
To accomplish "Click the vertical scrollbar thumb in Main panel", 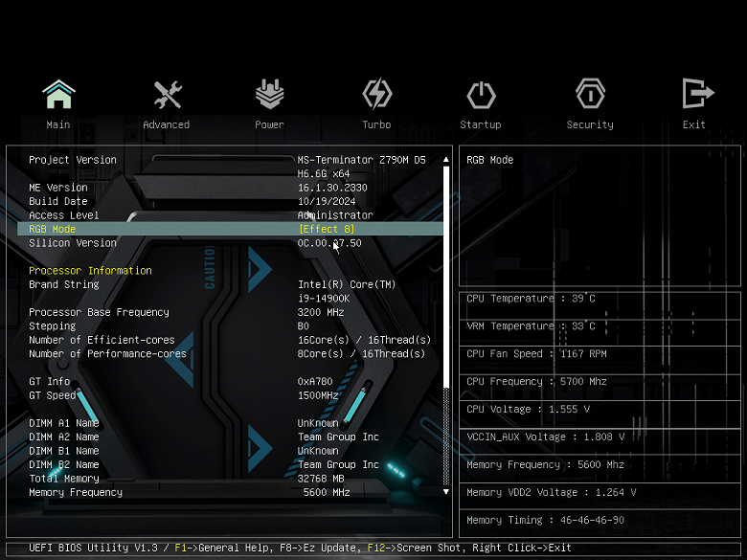I will point(446,277).
